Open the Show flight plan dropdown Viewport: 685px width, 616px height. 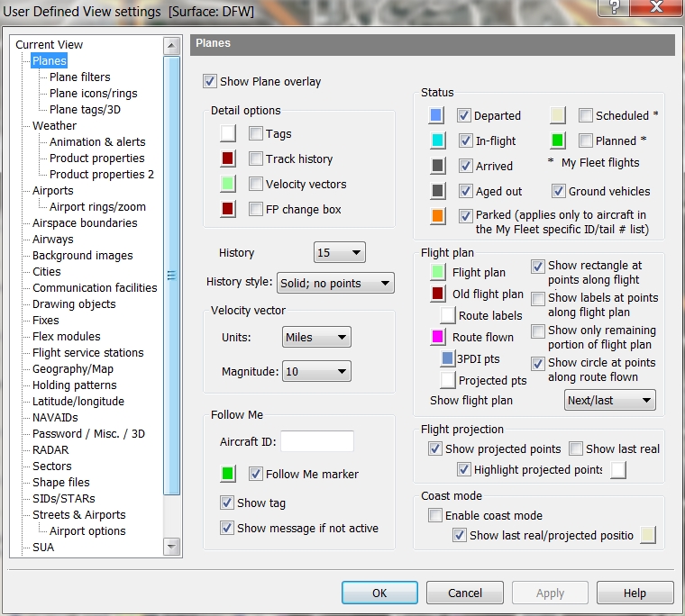pos(609,401)
